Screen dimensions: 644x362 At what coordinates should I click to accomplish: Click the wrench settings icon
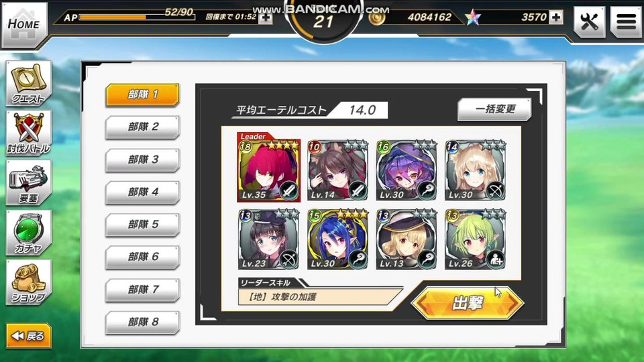[x=589, y=21]
